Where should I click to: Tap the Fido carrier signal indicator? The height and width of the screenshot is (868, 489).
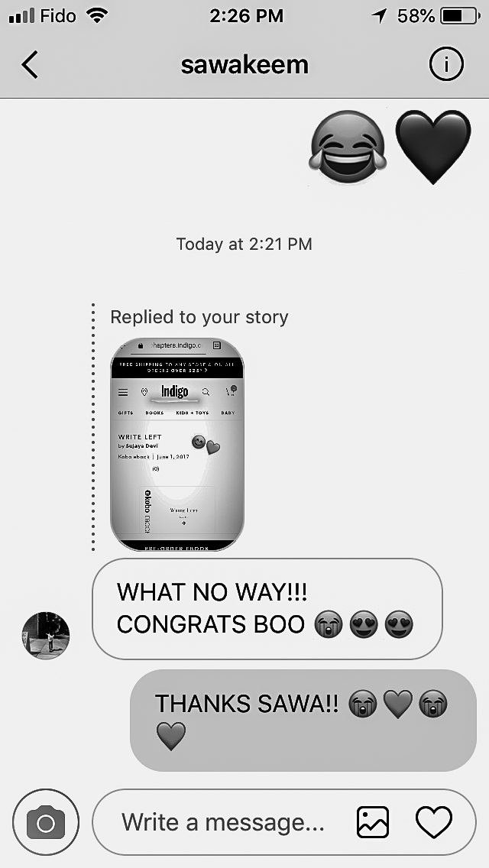coord(43,16)
